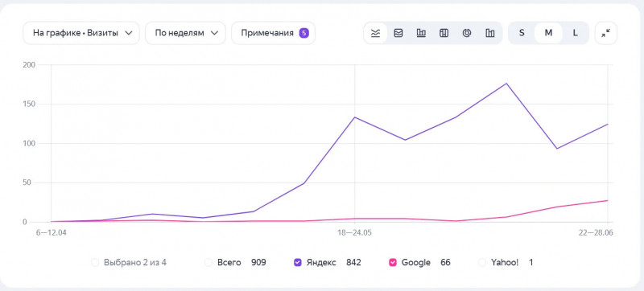This screenshot has height=291, width=644.
Task: Click the purple notes count badge
Action: tap(303, 33)
